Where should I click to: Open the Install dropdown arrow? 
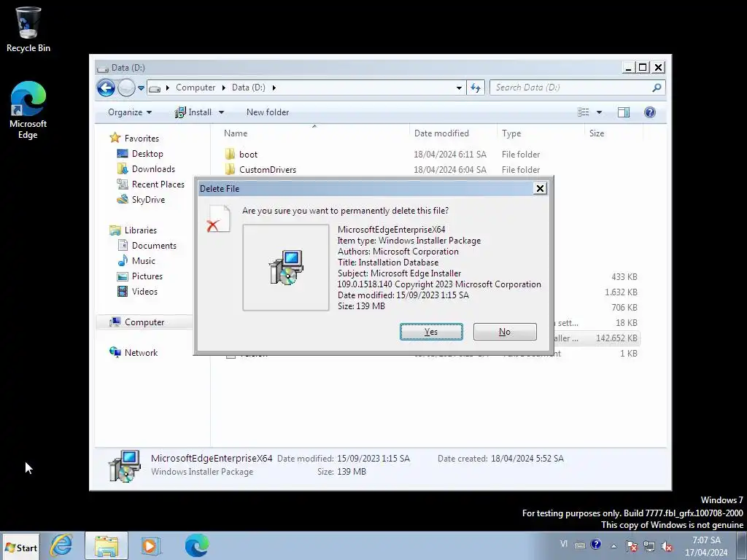(221, 112)
